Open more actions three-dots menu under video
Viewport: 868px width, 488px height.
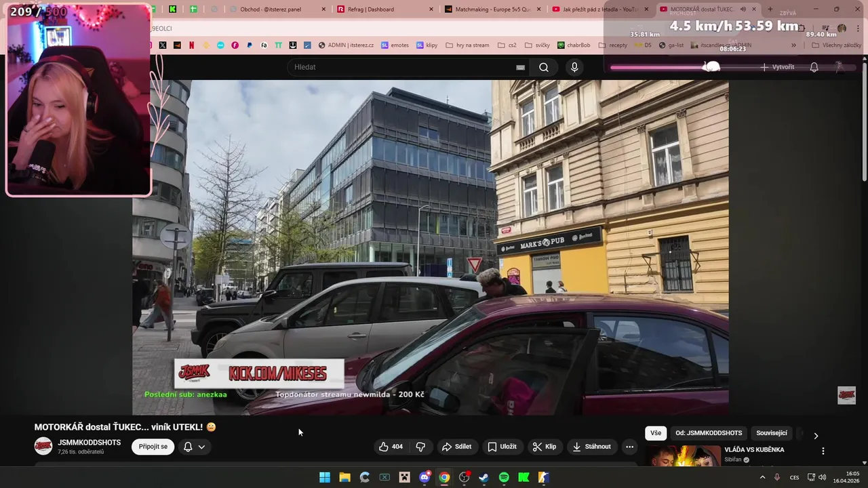[x=629, y=447]
